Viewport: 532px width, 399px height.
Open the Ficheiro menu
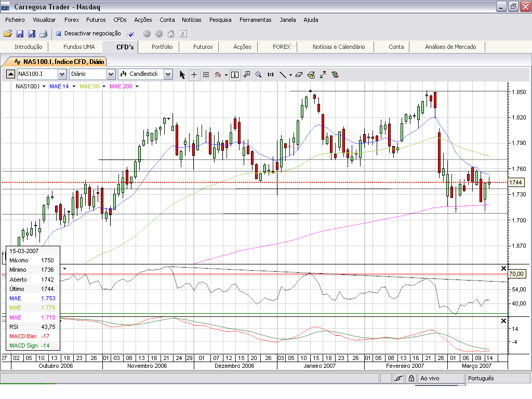tap(15, 20)
